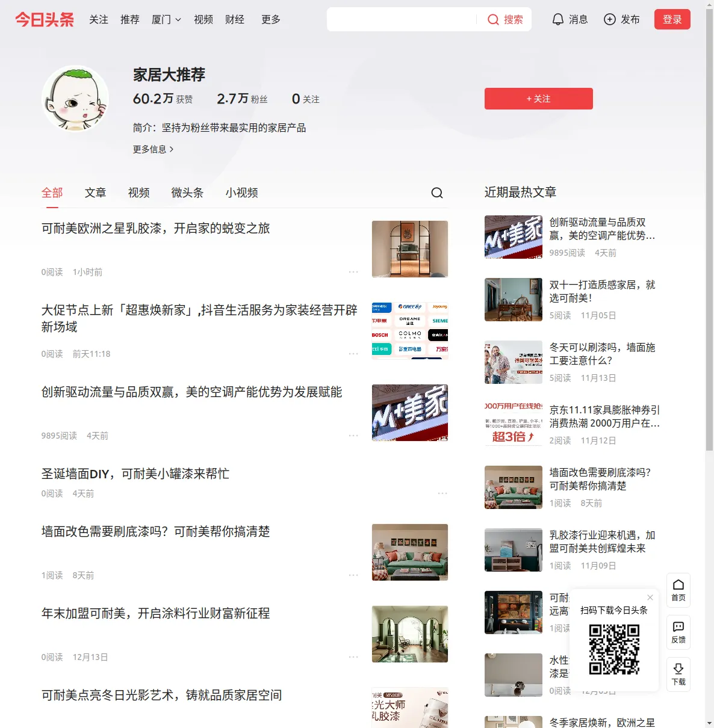
Task: Click feed thumbnail of 年末加盟可耐美 article
Action: click(x=410, y=634)
